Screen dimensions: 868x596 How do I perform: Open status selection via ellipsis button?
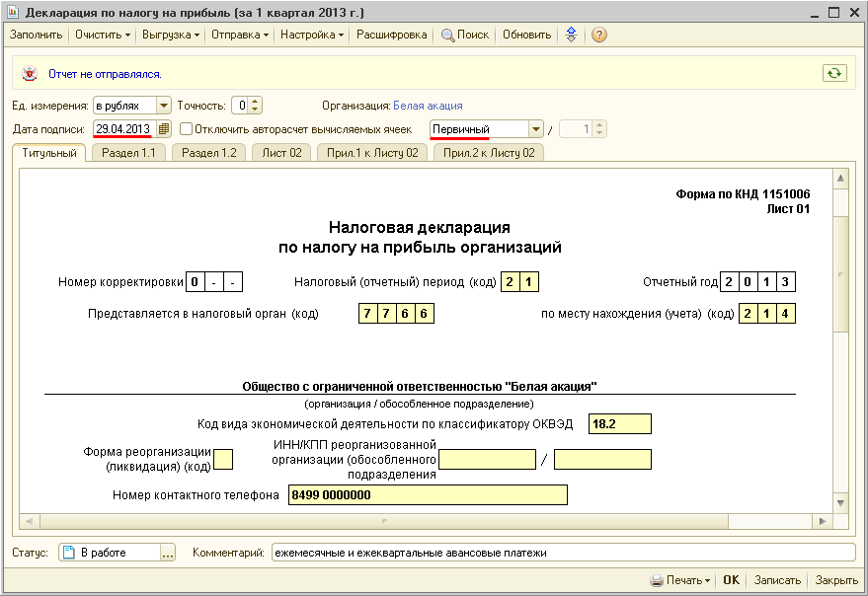tap(168, 553)
